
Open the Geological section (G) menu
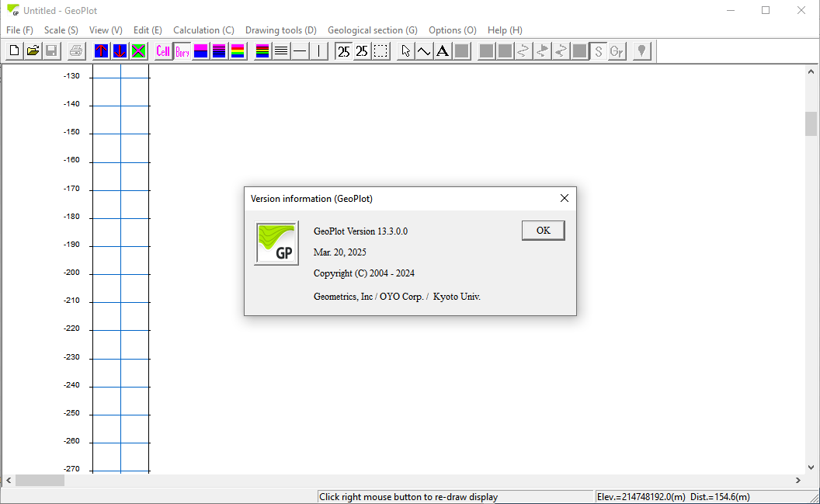(373, 30)
